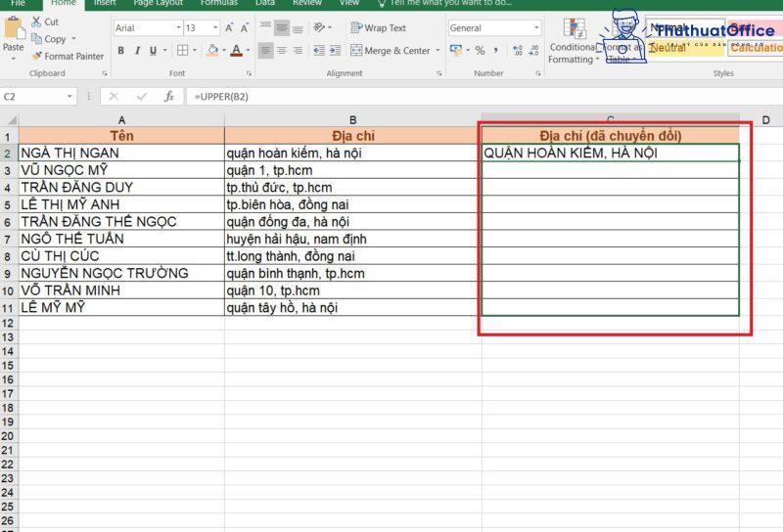Viewport: 783px width, 532px height.
Task: Decrease cell indent
Action: click(x=319, y=51)
